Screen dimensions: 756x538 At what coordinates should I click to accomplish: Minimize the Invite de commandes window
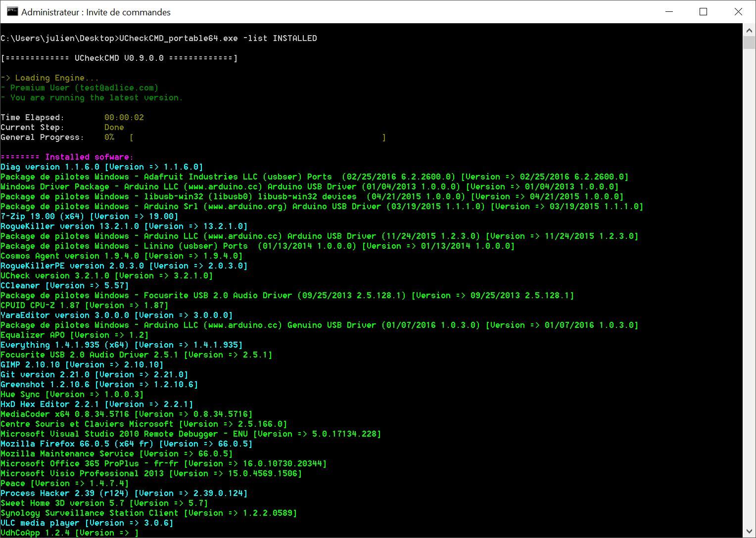click(x=669, y=12)
